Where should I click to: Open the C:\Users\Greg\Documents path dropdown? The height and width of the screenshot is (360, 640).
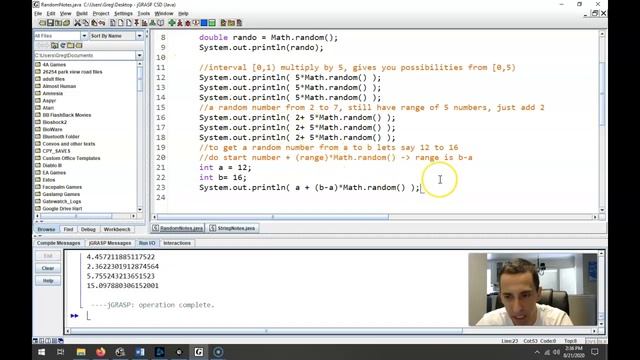pos(140,55)
